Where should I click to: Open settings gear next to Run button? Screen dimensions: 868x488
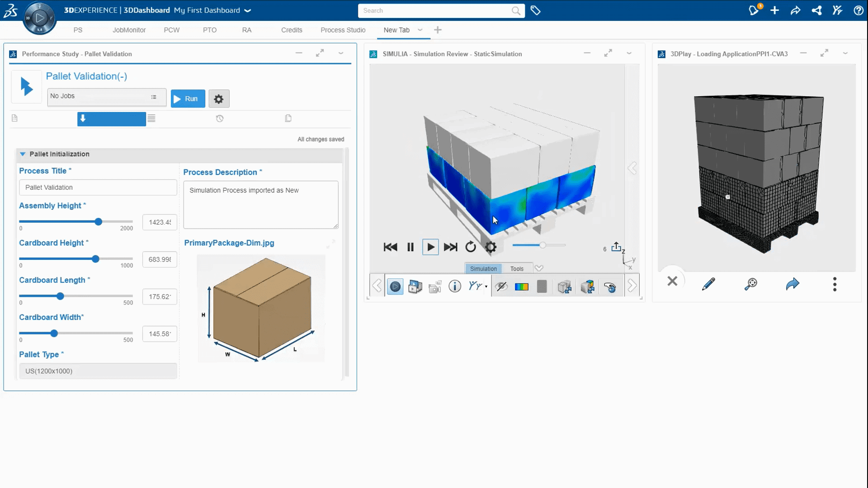tap(219, 99)
